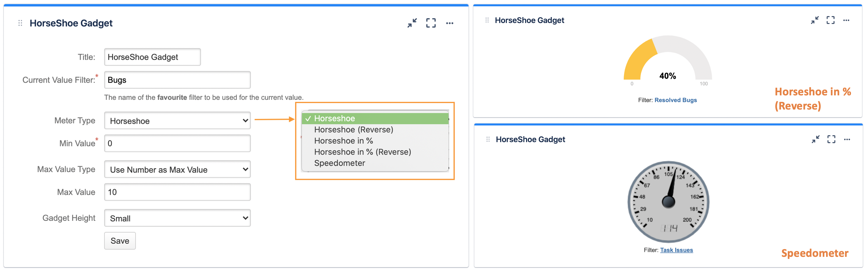The width and height of the screenshot is (868, 271).
Task: Grab the drag handle of the configuration gadget
Action: (x=20, y=23)
